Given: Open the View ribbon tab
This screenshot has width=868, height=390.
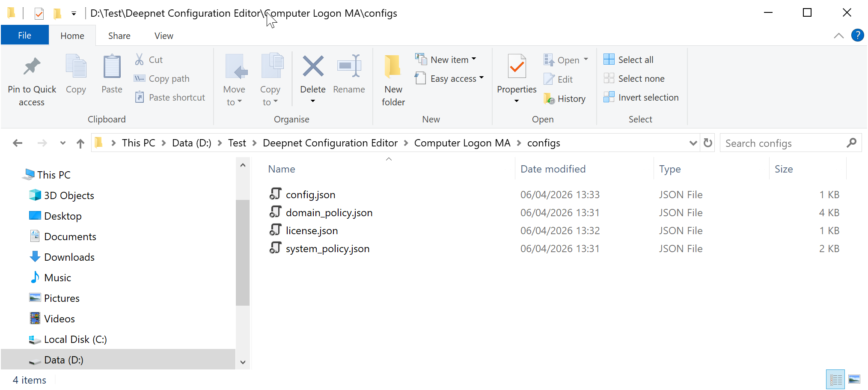Looking at the screenshot, I should coord(163,36).
